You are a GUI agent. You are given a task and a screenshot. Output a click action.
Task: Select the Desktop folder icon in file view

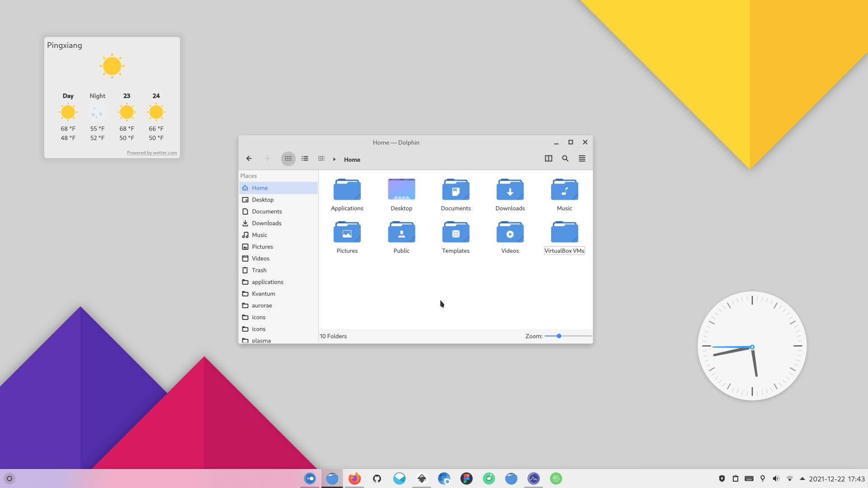[401, 189]
